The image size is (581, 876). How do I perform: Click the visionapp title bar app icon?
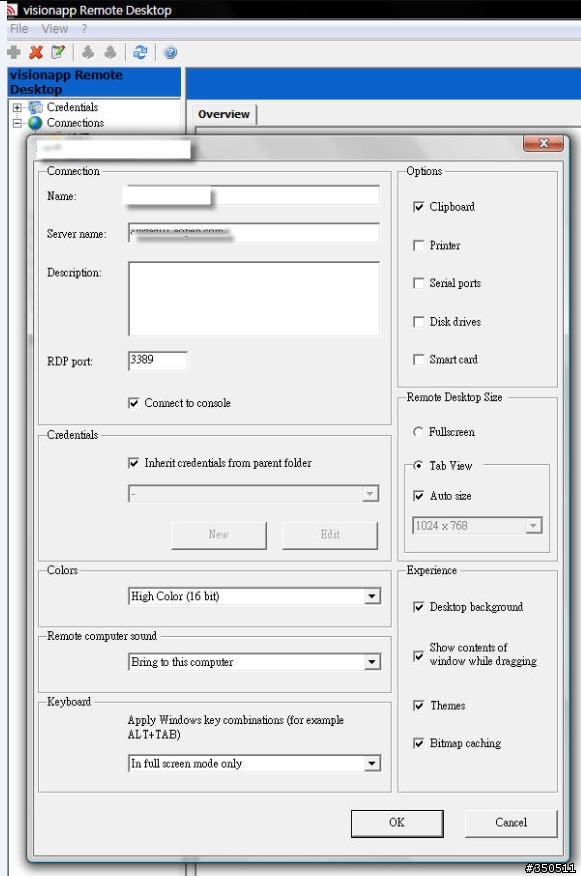pyautogui.click(x=11, y=9)
